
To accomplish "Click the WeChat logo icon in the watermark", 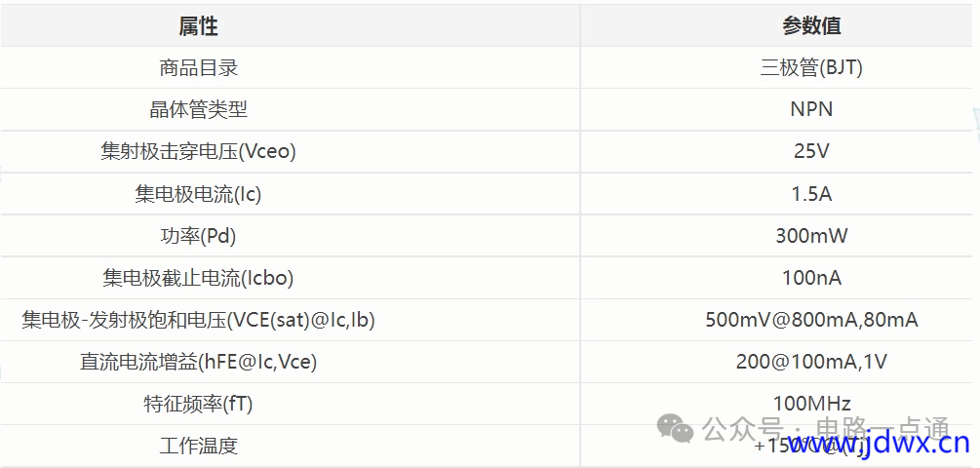I will coord(675,427).
